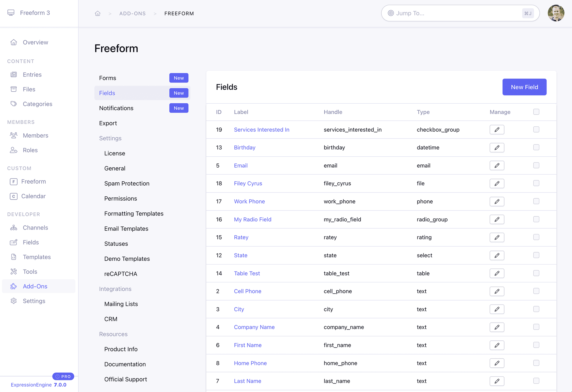Image resolution: width=572 pixels, height=392 pixels.
Task: Open the Channels icon under DEVELOPER
Action: (x=14, y=228)
